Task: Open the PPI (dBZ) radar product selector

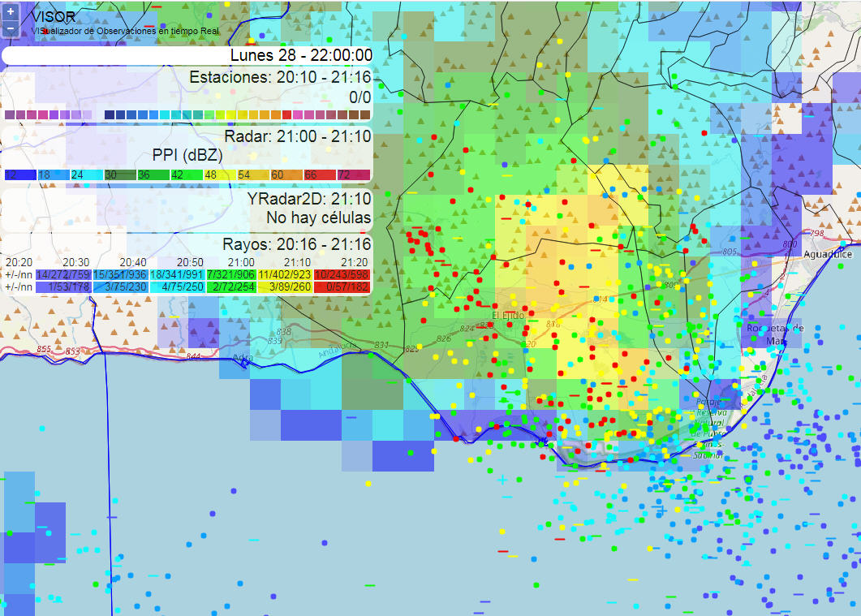Action: coord(187,154)
